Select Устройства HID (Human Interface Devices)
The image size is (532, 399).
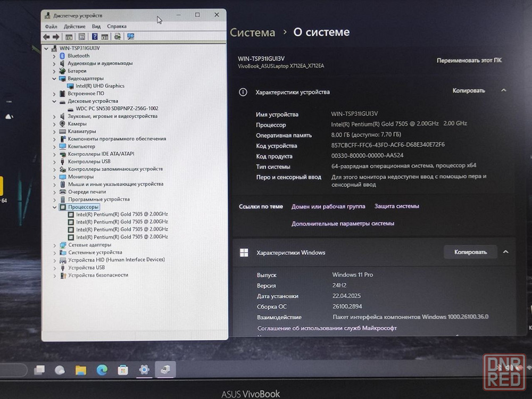(x=117, y=260)
